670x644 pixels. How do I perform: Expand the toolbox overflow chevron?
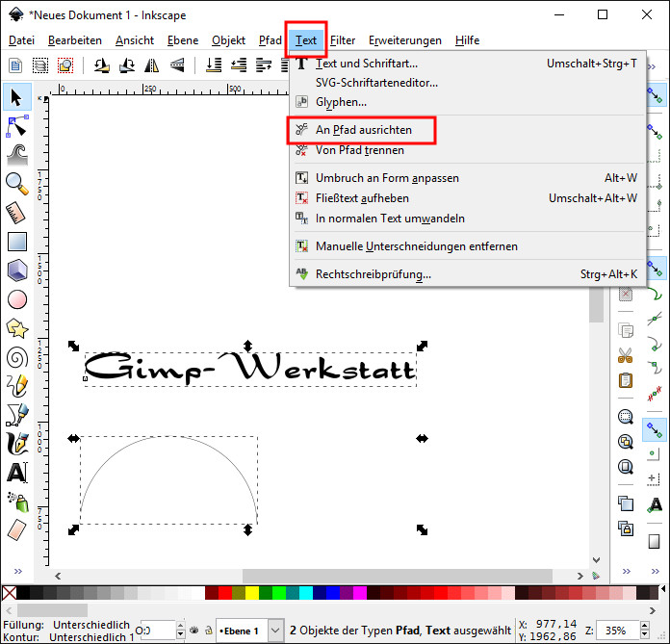(x=18, y=572)
